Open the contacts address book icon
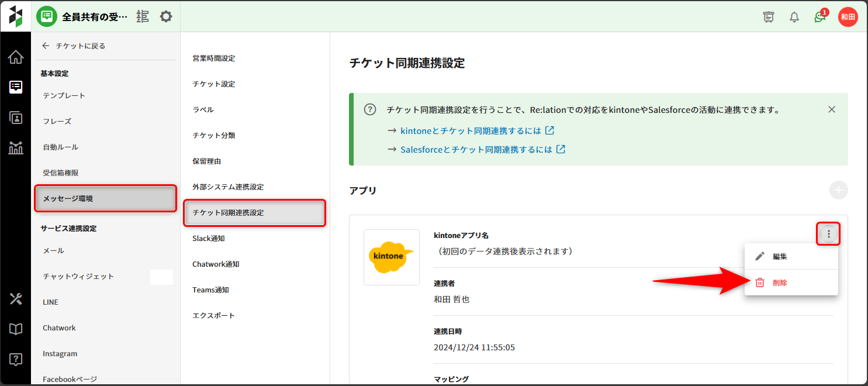868x386 pixels. point(16,118)
